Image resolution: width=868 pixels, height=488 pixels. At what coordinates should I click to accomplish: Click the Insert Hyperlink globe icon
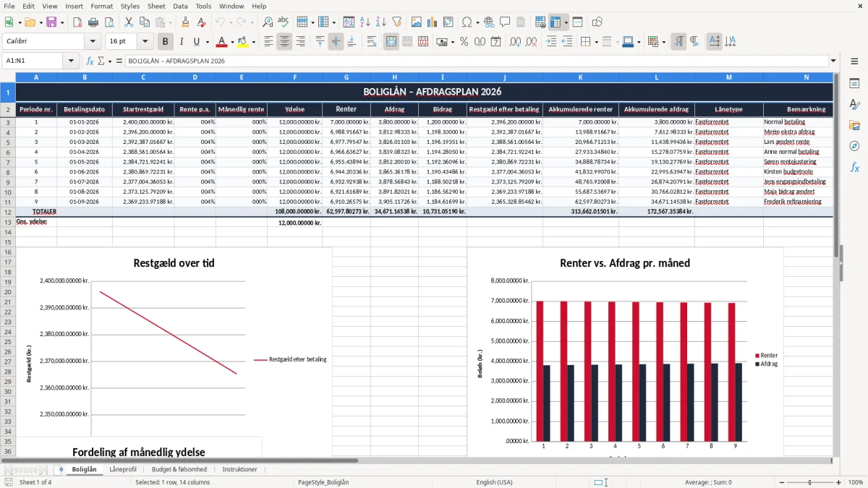click(489, 22)
